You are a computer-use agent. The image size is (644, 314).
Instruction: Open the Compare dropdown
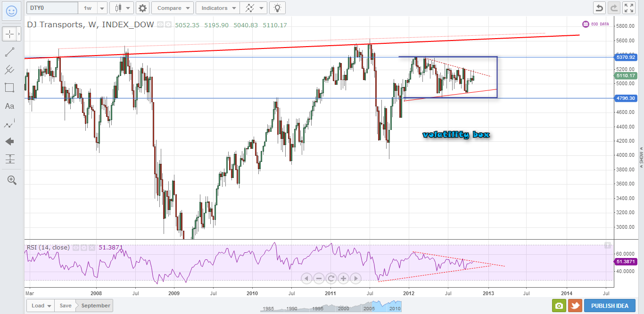(173, 8)
